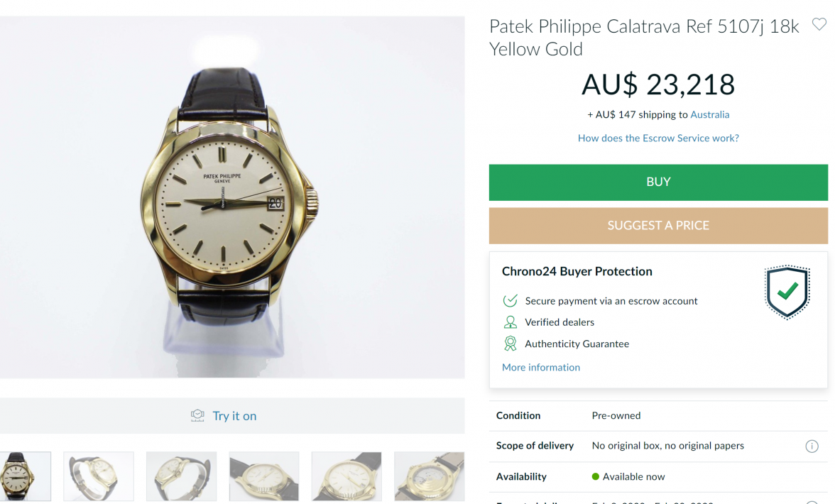Change shipping country via the Australia link
The width and height of the screenshot is (835, 504).
(709, 114)
